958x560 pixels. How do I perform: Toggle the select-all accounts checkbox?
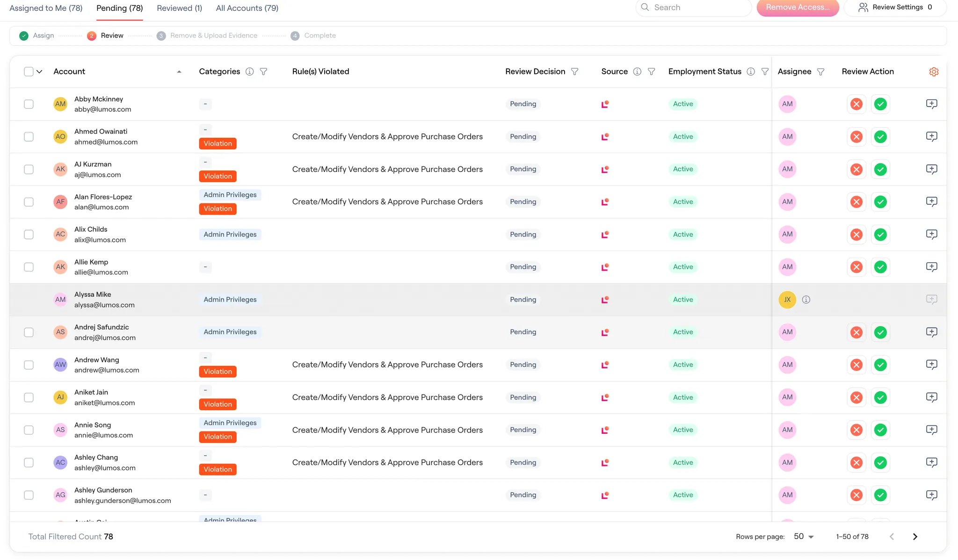(x=29, y=72)
